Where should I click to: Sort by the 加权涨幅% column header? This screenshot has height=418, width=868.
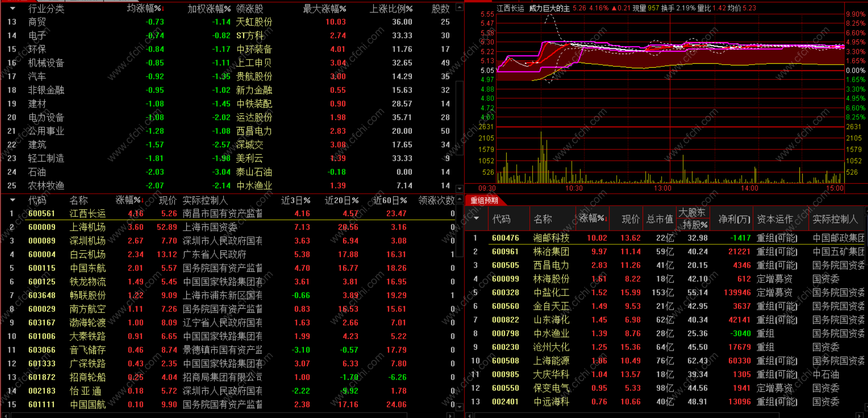(209, 9)
